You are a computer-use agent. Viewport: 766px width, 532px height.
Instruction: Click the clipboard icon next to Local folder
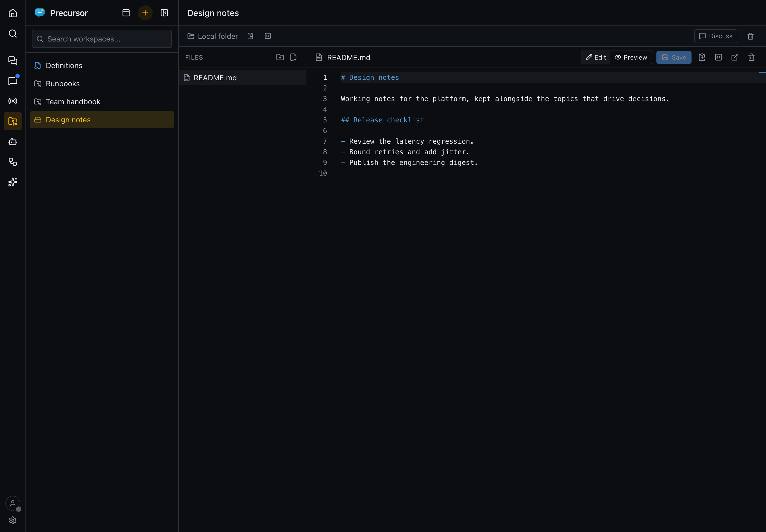250,36
